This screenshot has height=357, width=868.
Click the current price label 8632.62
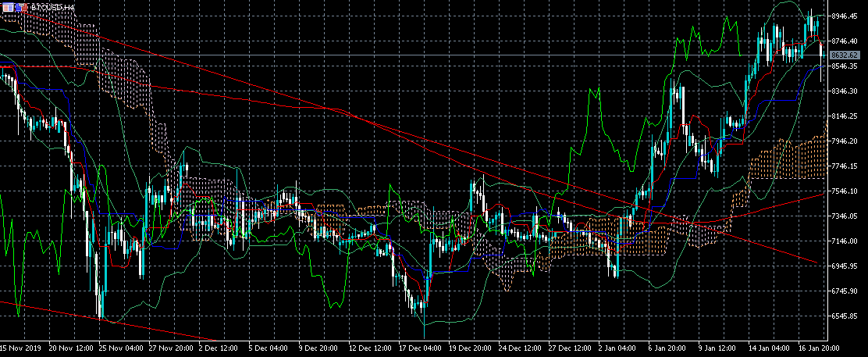pos(845,55)
